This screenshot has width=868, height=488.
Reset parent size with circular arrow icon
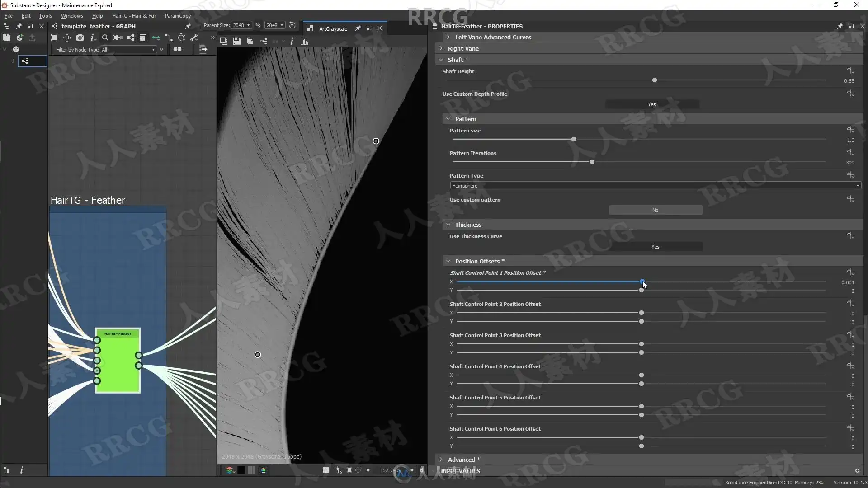coord(292,25)
